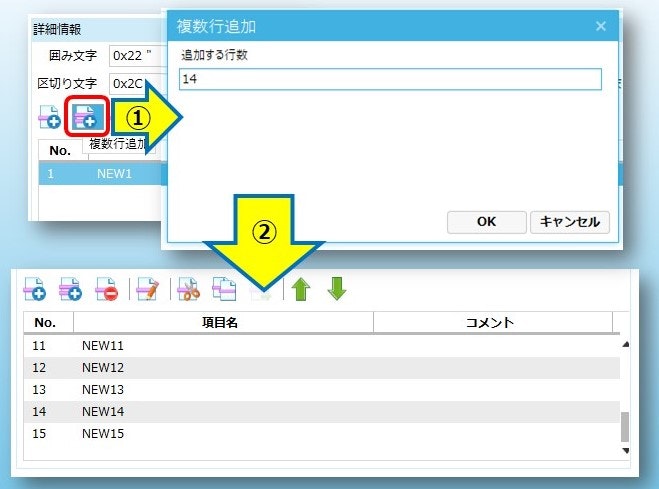The height and width of the screenshot is (489, 659).
Task: Click scrollbar up arrow in lower list
Action: [x=625, y=344]
